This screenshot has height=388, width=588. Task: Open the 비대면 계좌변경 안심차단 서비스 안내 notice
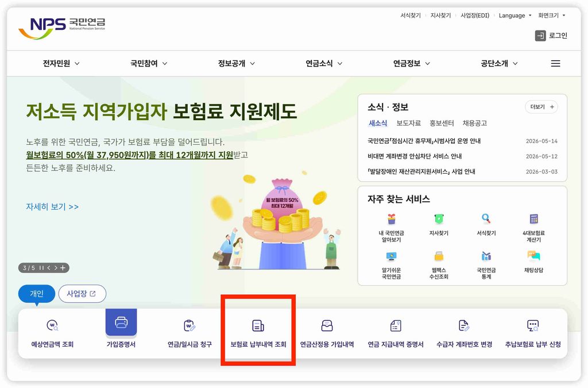[x=415, y=156]
